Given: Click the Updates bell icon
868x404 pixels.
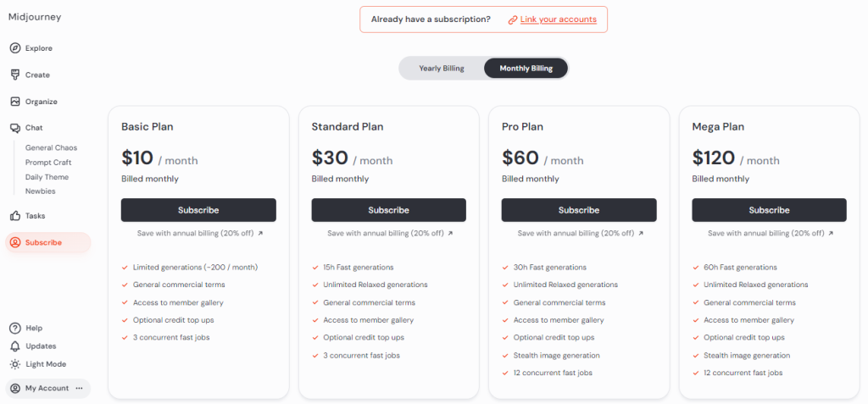Looking at the screenshot, I should pos(15,346).
